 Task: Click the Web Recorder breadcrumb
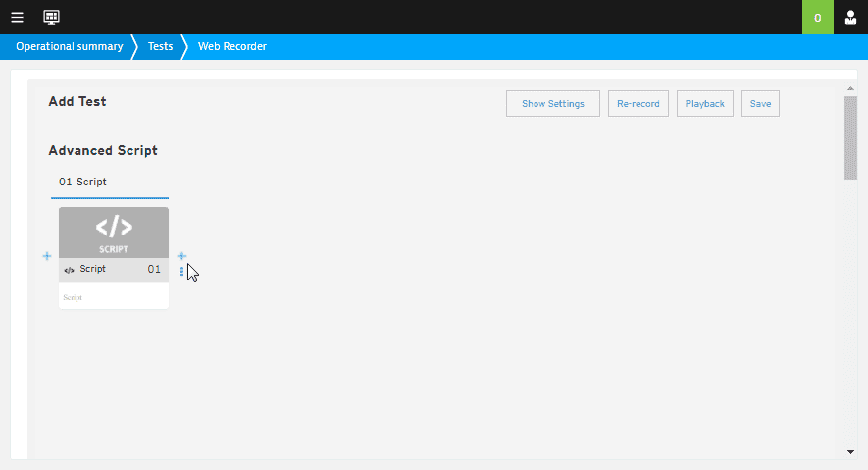231,46
